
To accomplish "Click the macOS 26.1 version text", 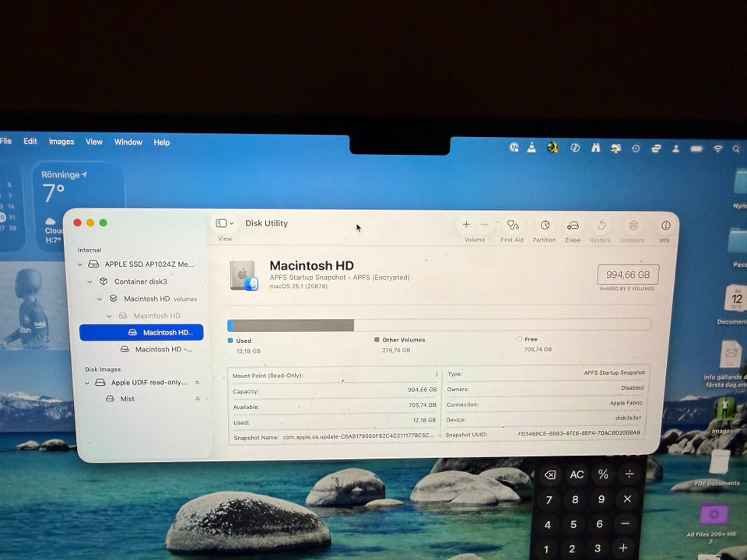I will coord(298,287).
